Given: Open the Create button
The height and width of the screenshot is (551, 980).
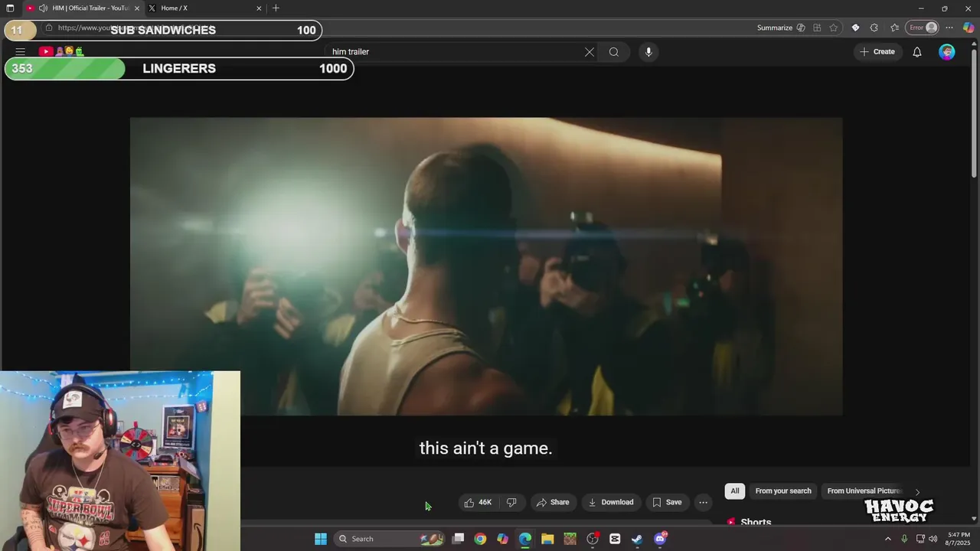Looking at the screenshot, I should 877,52.
